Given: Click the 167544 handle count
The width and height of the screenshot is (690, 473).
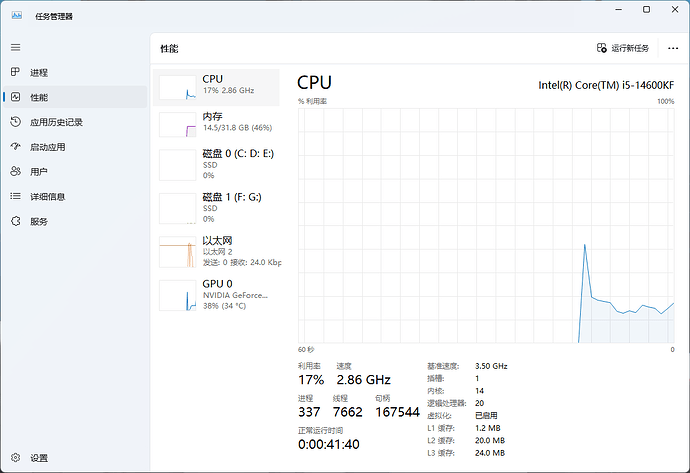Looking at the screenshot, I should (397, 412).
